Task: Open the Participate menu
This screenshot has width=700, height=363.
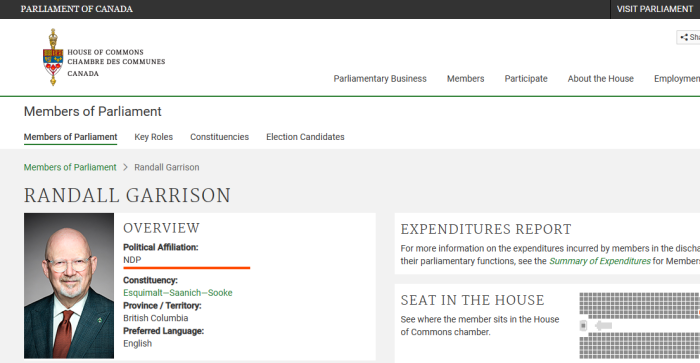Action: click(x=526, y=79)
